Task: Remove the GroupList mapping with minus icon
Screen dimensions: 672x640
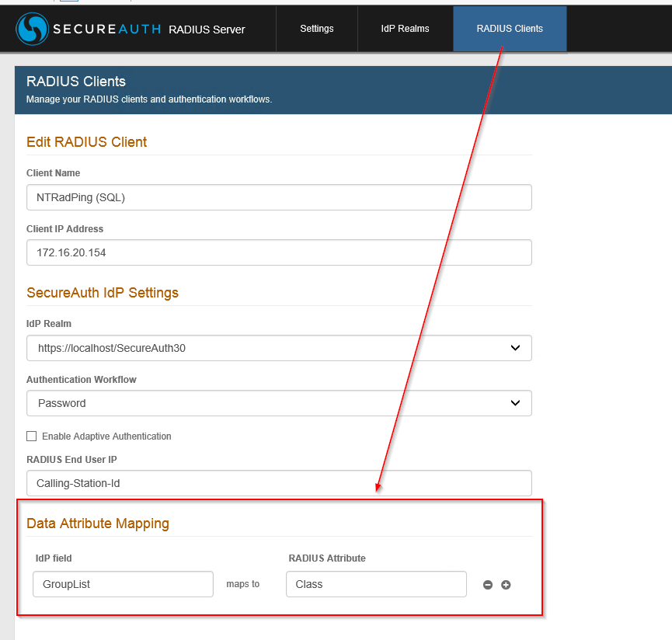Action: 488,585
